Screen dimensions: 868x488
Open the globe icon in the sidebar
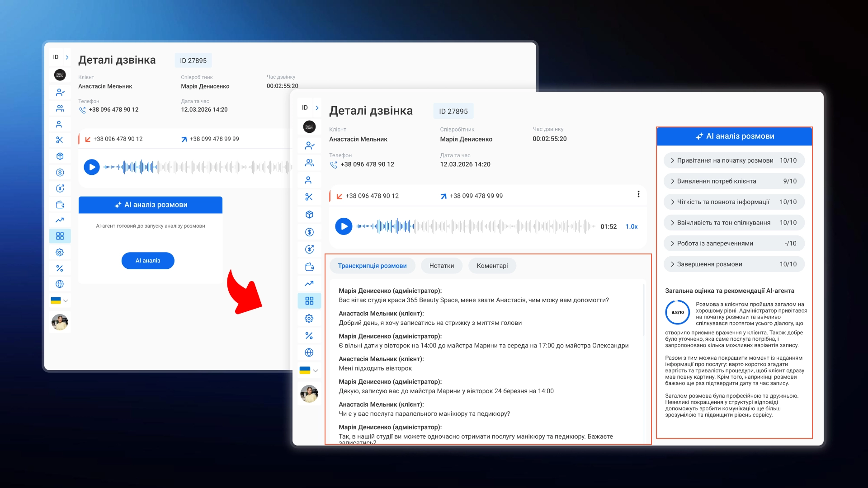pyautogui.click(x=309, y=352)
